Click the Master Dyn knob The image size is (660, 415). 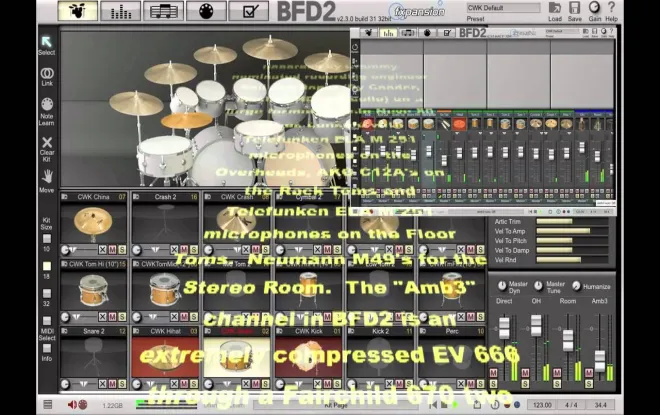click(502, 285)
